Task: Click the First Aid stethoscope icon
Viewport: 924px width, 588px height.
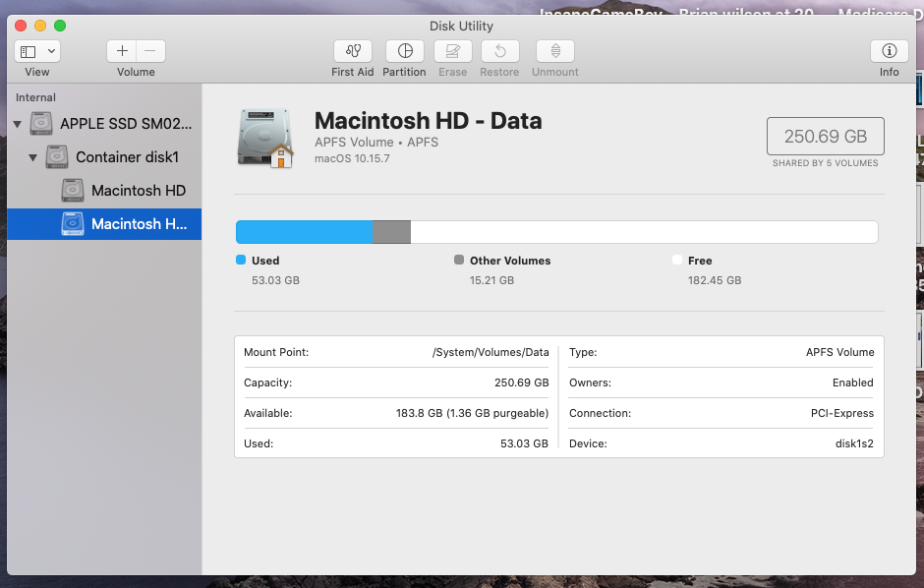Action: (352, 51)
